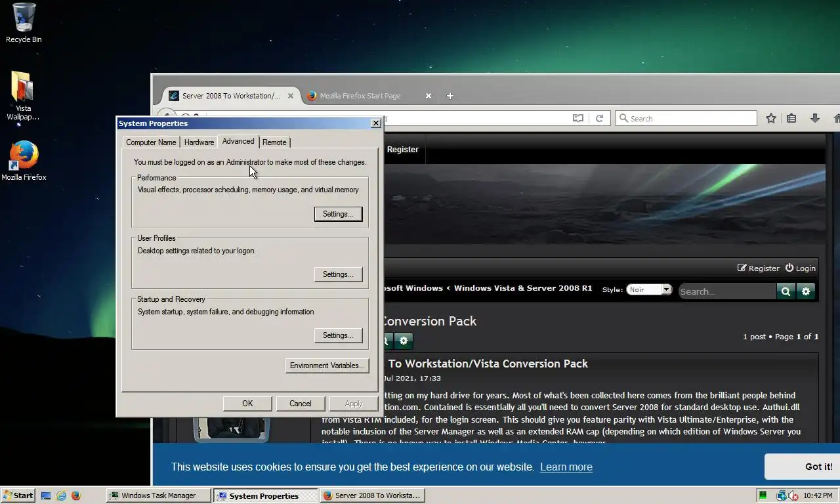Switch to the Remote tab

point(274,142)
